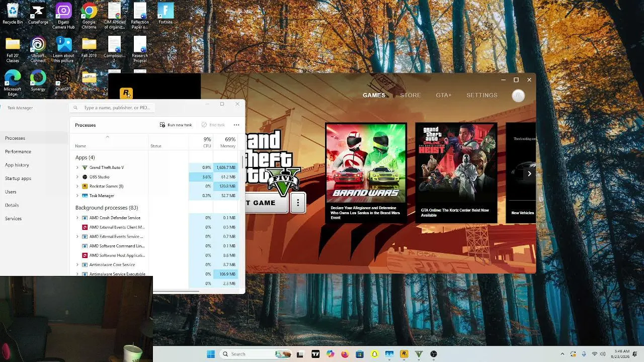Open Elgato Camera Hub desktop icon

point(63,16)
